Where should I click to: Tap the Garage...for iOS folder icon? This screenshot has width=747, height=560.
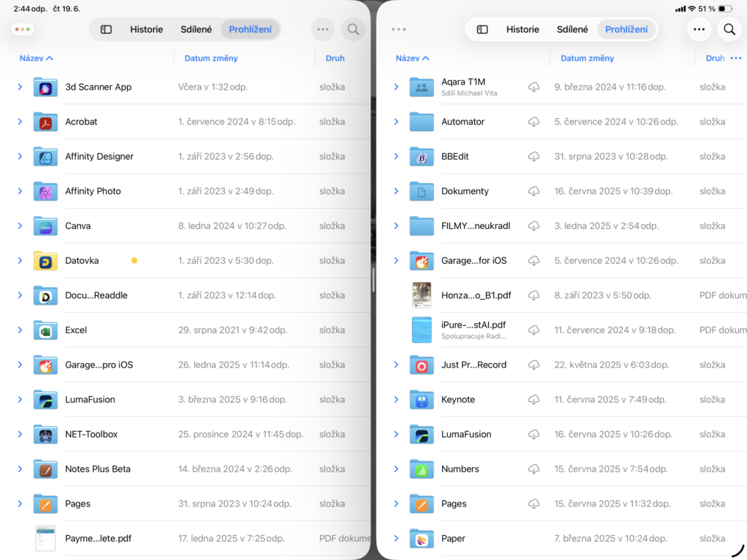[x=421, y=260]
